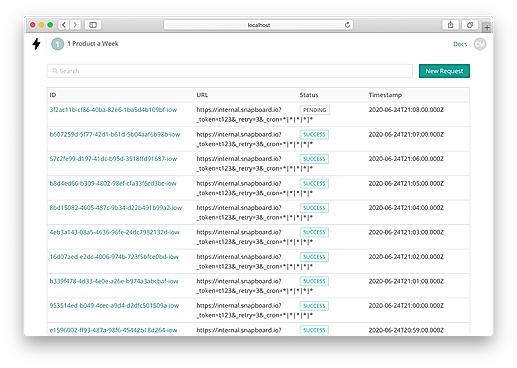
Task: Click the PENDING status badge
Action: click(x=315, y=110)
